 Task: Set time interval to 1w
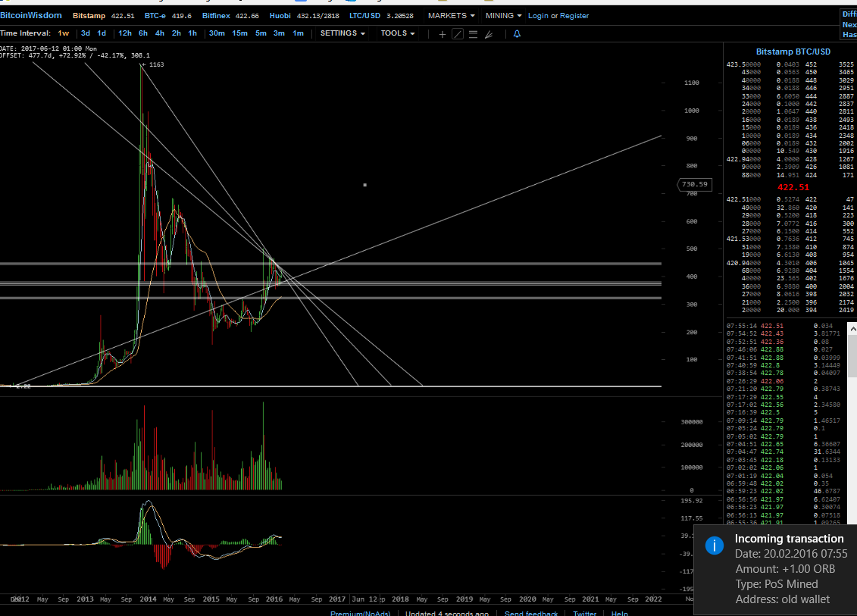tap(64, 33)
